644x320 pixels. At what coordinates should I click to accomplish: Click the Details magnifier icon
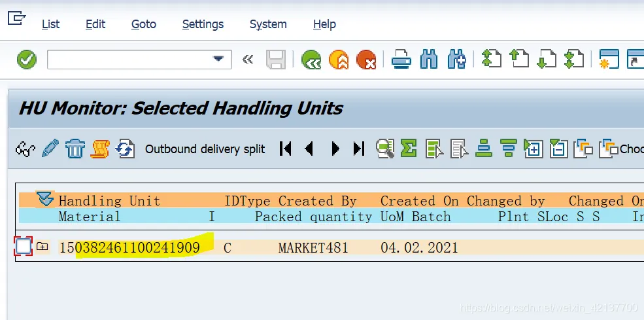385,149
